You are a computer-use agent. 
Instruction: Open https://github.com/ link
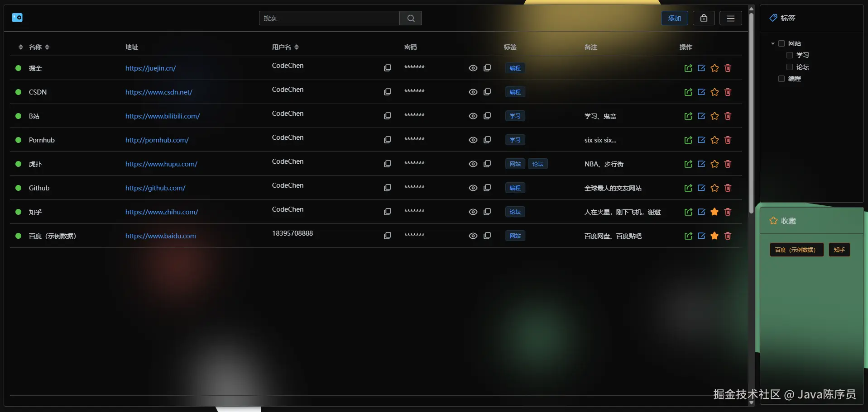pos(155,188)
